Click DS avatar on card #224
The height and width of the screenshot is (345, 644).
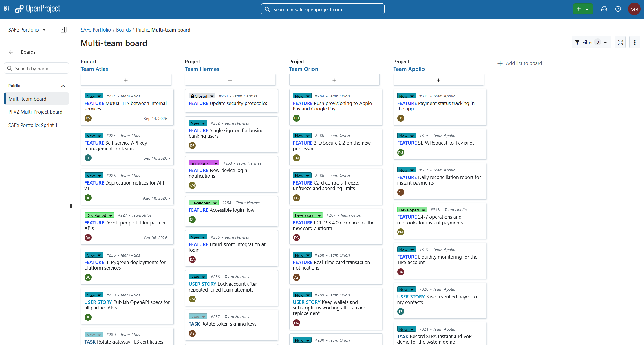click(x=88, y=118)
